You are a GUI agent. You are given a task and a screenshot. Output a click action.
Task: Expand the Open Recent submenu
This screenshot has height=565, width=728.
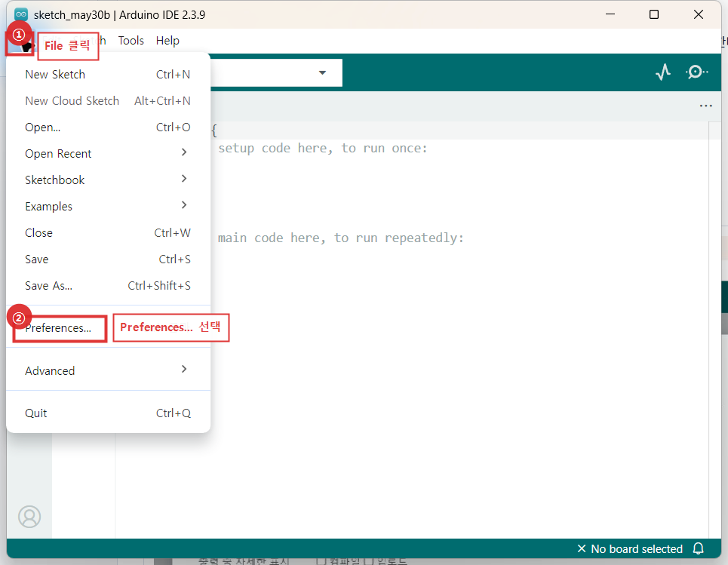click(108, 153)
